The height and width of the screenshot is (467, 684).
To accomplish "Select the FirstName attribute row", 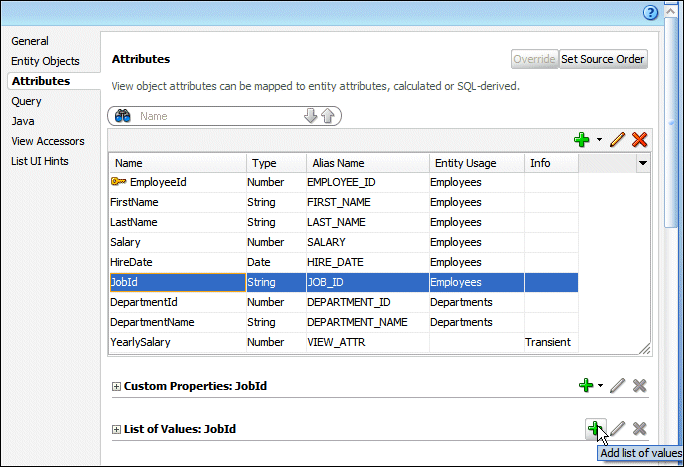I will 344,202.
